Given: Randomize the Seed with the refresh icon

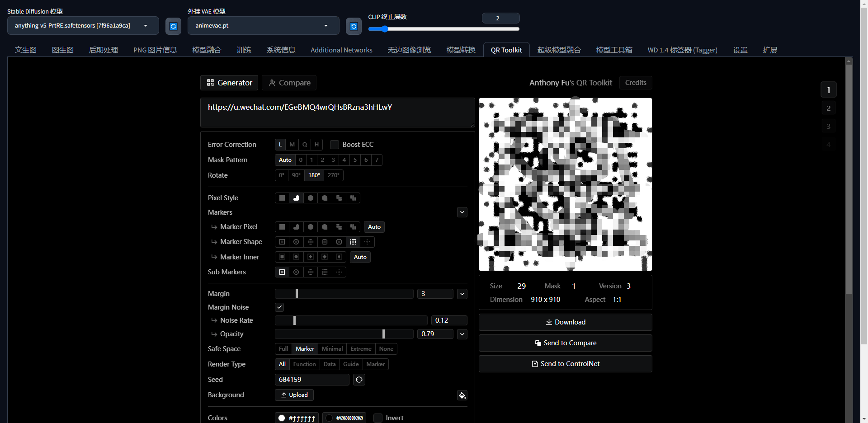Looking at the screenshot, I should pos(359,380).
